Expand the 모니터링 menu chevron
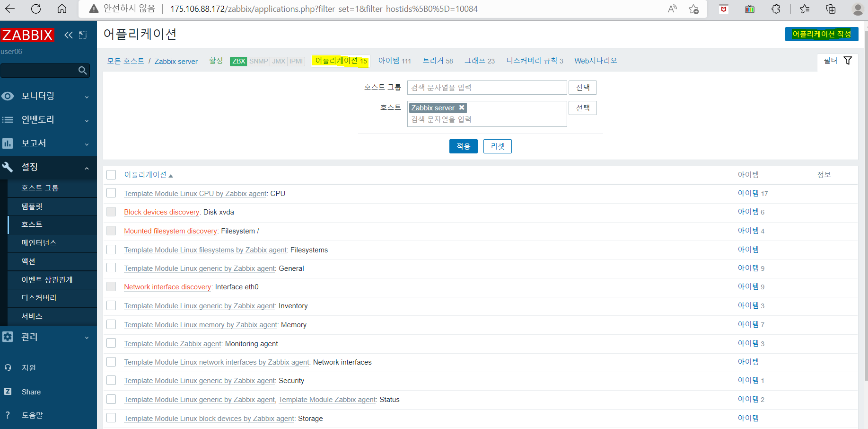The image size is (868, 429). (x=87, y=97)
